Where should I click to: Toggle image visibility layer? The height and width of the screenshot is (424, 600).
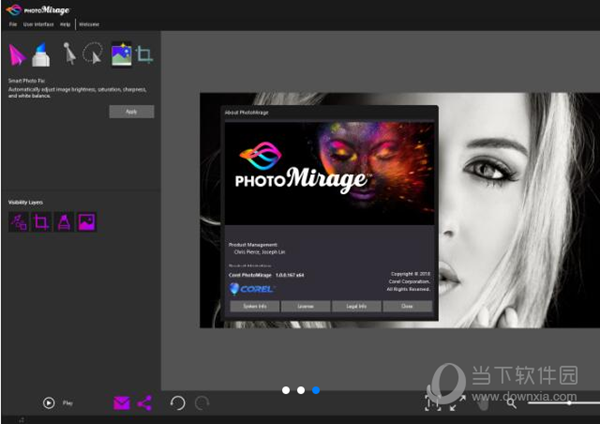86,222
